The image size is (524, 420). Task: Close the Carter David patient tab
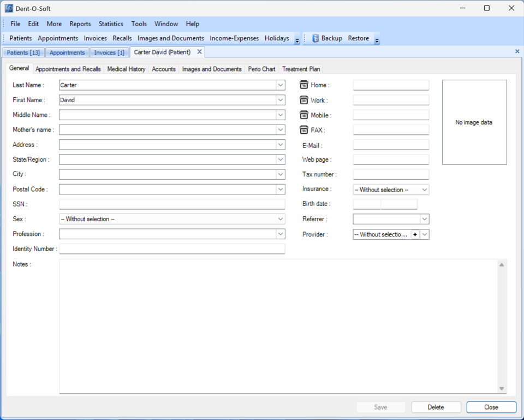pyautogui.click(x=200, y=52)
